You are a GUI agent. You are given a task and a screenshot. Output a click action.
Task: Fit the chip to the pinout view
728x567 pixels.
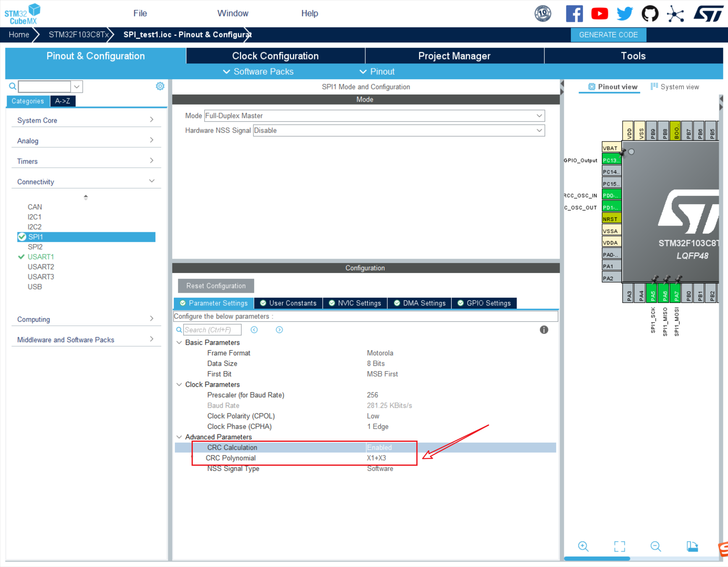point(620,546)
